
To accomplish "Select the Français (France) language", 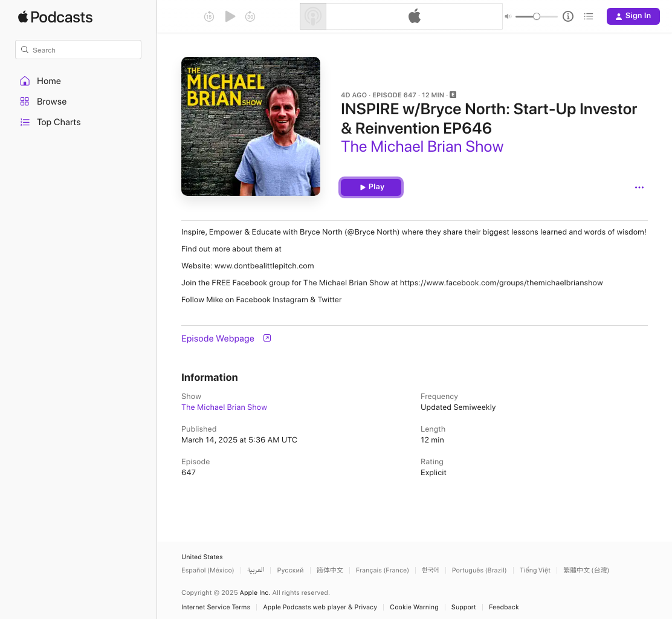I will point(383,570).
